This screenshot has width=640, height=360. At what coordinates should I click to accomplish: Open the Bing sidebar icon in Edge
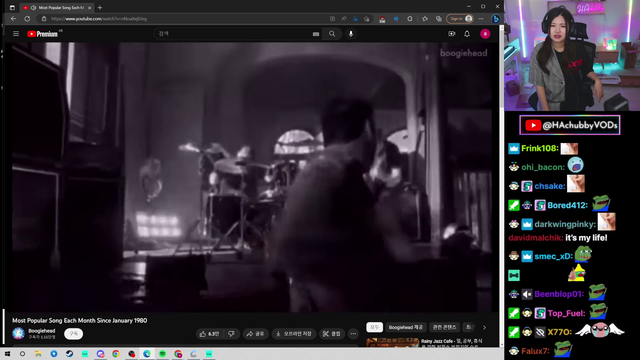(496, 19)
